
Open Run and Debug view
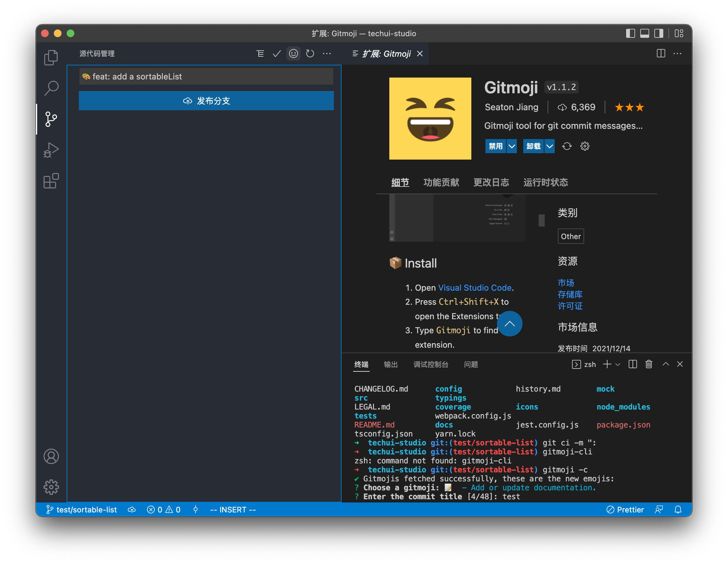pyautogui.click(x=51, y=150)
